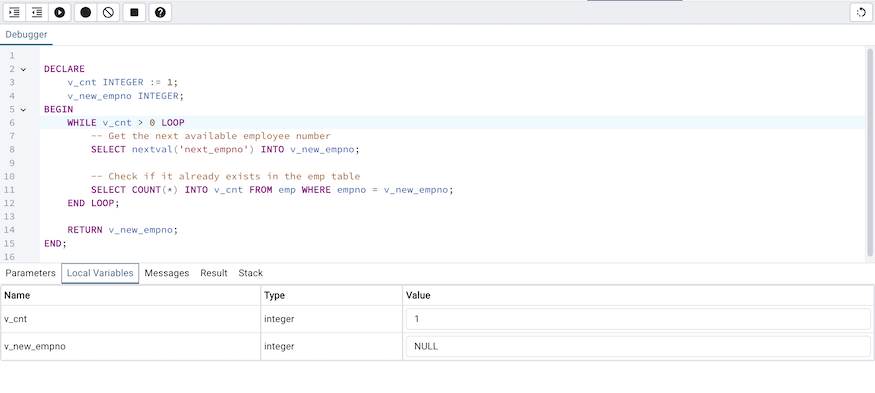The height and width of the screenshot is (393, 875).
Task: Select the Local Variables tab
Action: point(100,273)
